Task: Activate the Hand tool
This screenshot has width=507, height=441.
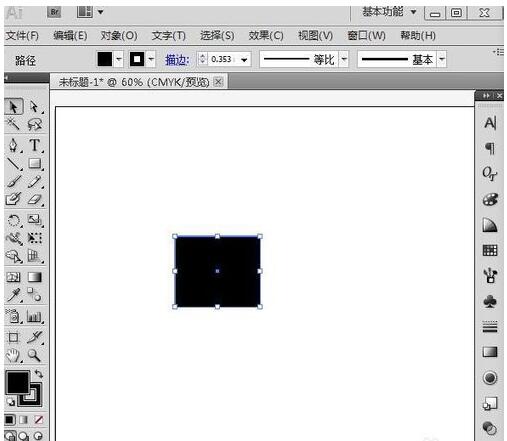Action: 13,355
